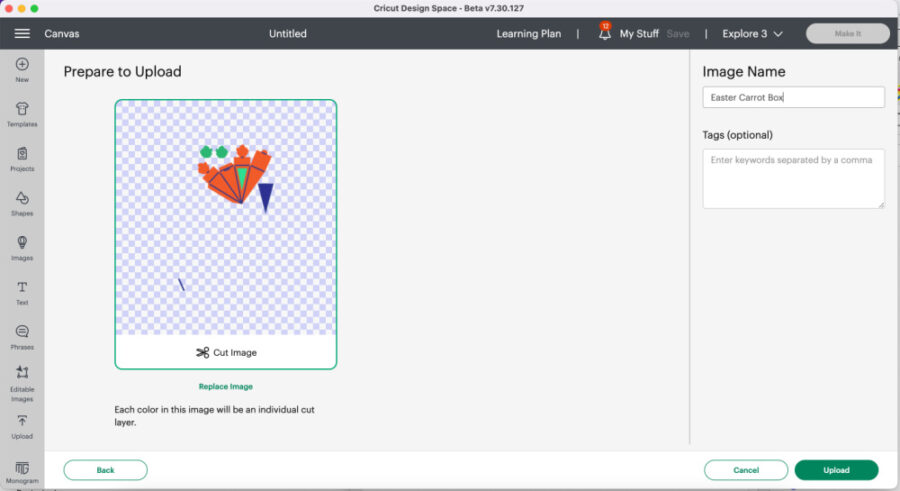Expand the Explore 3 machine dropdown
Viewport: 900px width, 491px height.
click(x=752, y=33)
